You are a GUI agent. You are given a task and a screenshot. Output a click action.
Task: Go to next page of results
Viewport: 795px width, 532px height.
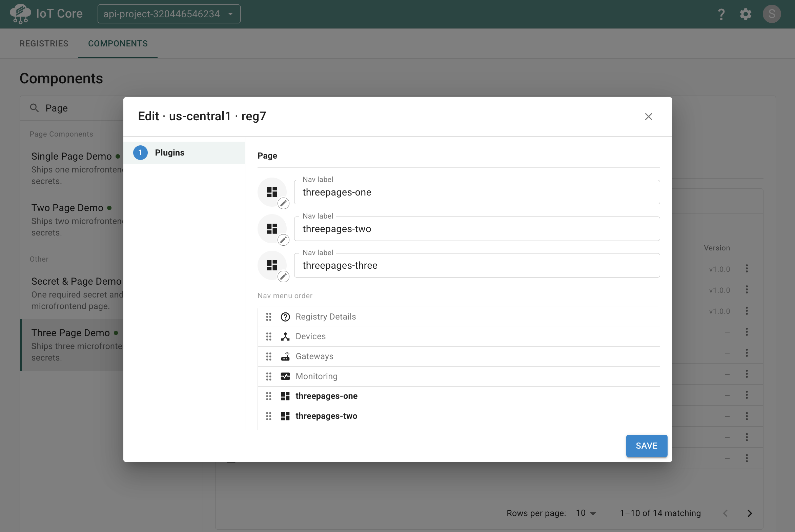click(x=750, y=513)
